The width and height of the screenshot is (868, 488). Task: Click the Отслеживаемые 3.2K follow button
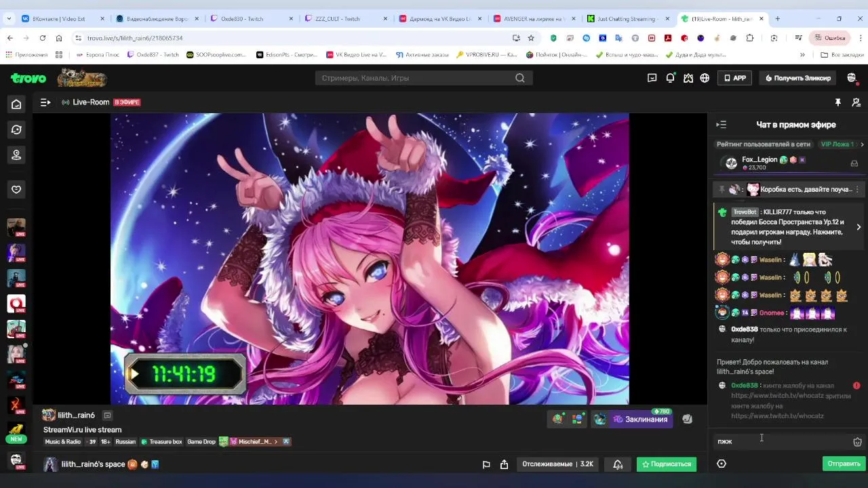point(558,464)
